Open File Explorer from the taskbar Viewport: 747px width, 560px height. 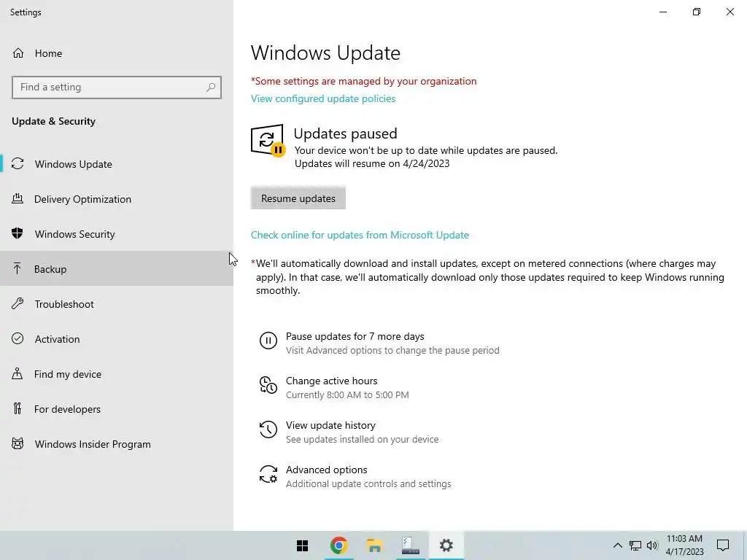pyautogui.click(x=374, y=545)
